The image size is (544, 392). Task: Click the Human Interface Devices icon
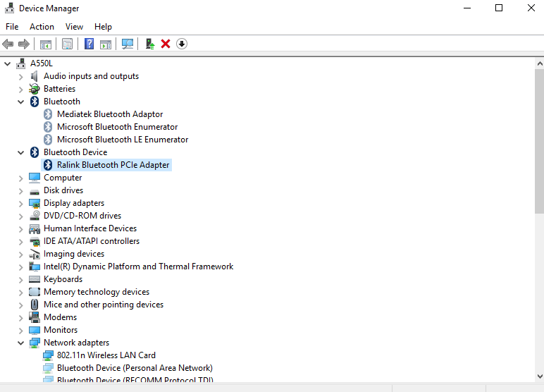click(x=35, y=228)
